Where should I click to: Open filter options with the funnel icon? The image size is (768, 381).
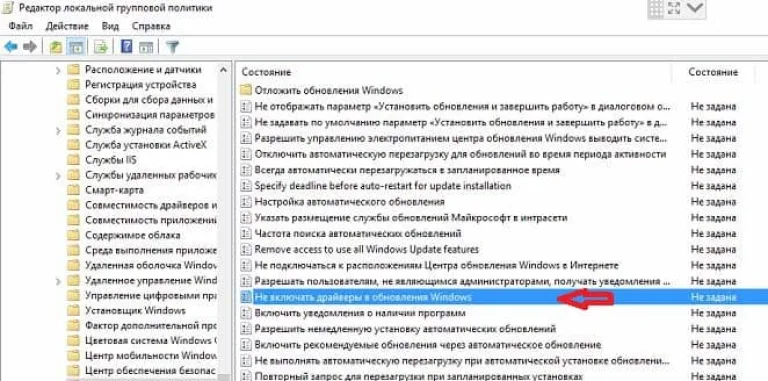(172, 47)
